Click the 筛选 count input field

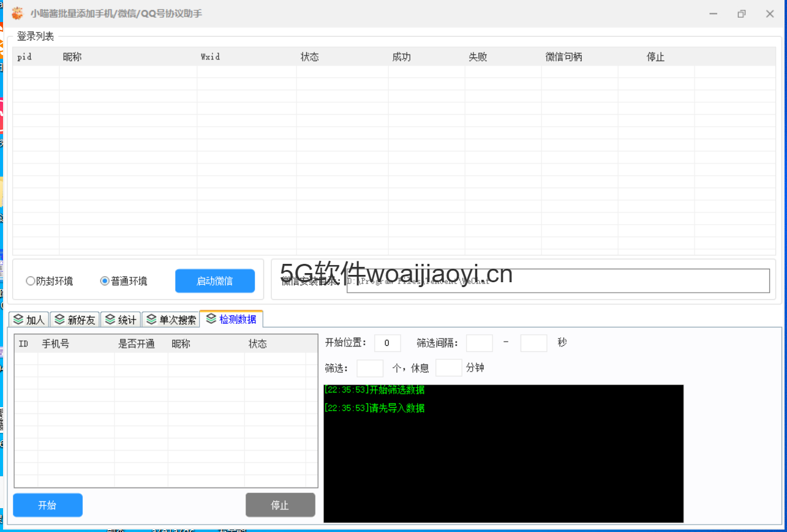[x=370, y=368]
